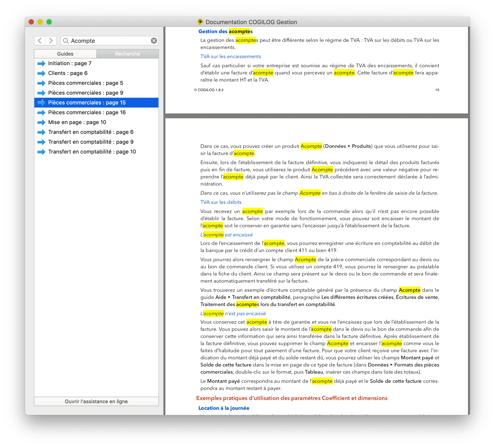The height and width of the screenshot is (448, 495).
Task: Switch to the Guides tab
Action: 65,54
